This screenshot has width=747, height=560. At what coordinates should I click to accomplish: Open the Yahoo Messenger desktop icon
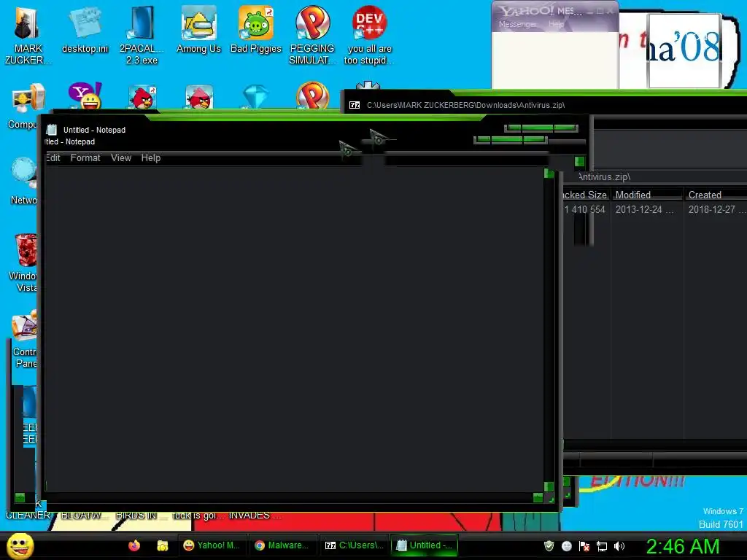[x=85, y=96]
